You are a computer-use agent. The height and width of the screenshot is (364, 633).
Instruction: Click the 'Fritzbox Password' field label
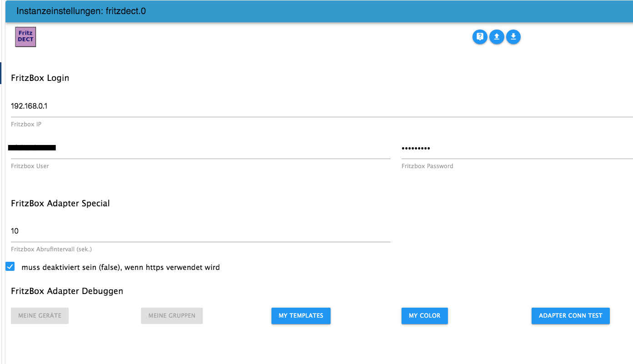point(427,166)
